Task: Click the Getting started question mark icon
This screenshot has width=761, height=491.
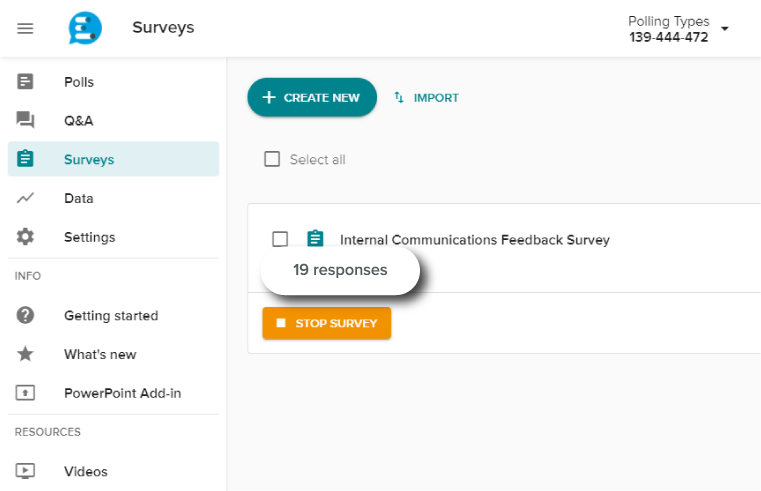Action: [26, 315]
